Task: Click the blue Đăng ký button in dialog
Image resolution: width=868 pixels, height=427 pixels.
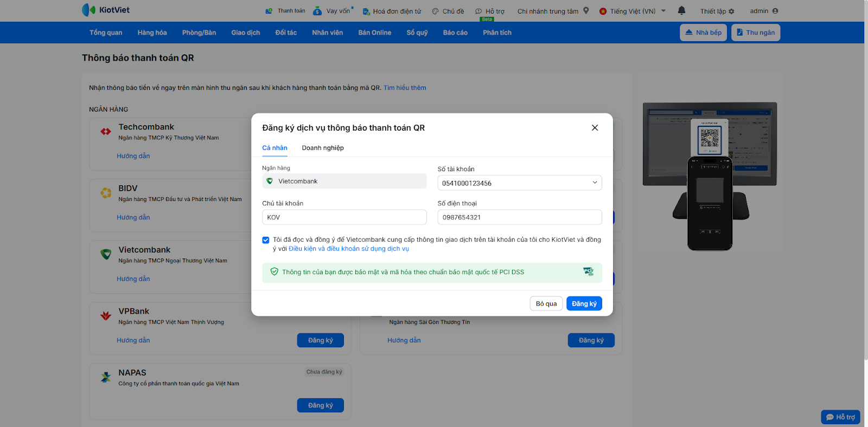Action: (x=584, y=303)
